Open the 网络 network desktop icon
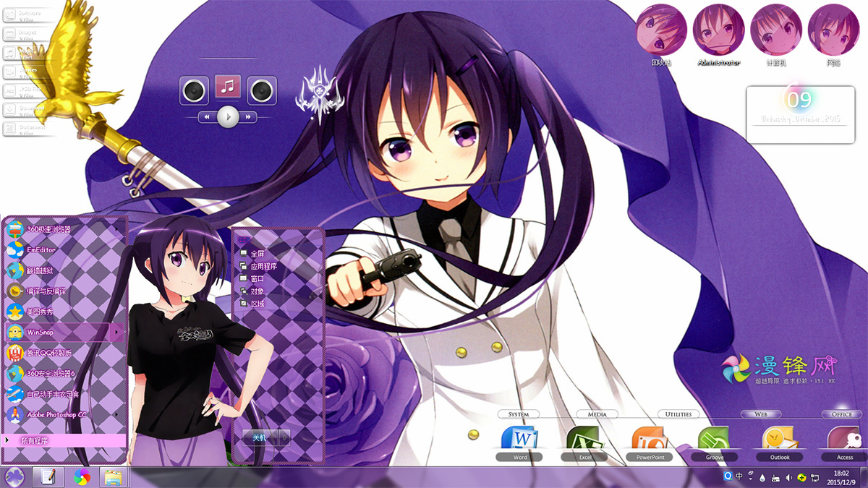Viewport: 868px width, 488px height. tap(833, 35)
